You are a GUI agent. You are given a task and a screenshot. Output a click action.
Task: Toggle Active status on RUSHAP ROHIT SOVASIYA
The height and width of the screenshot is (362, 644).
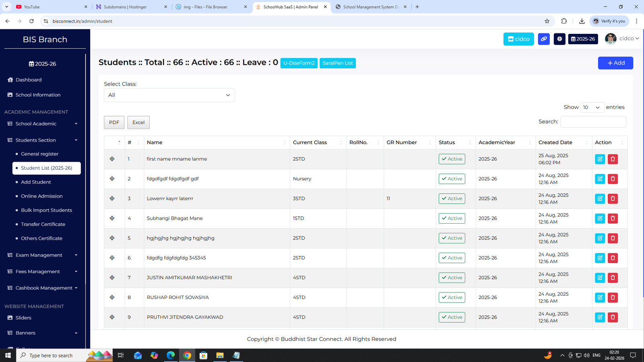[x=452, y=297]
